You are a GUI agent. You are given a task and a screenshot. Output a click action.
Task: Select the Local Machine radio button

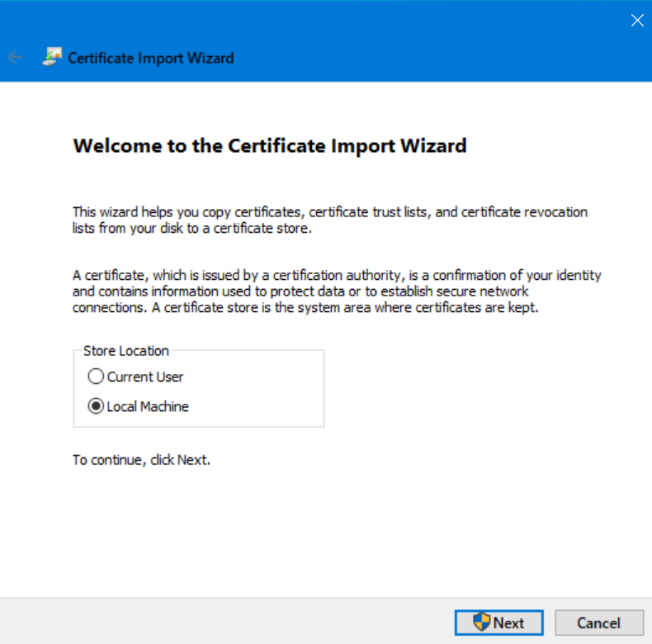96,406
